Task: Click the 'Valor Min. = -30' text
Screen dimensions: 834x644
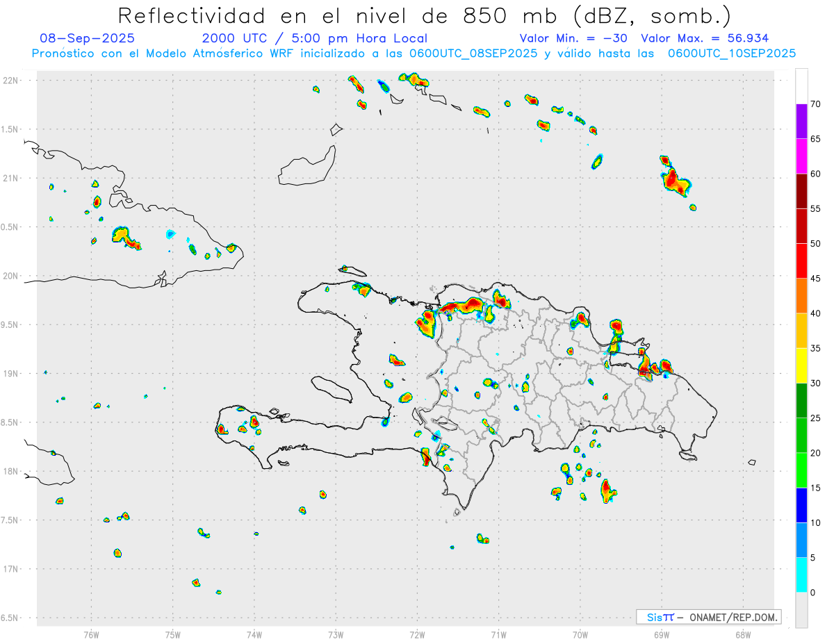Action: pos(573,38)
